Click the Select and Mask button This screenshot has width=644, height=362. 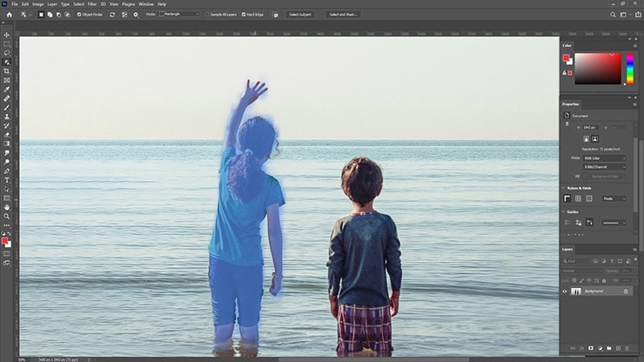[345, 15]
